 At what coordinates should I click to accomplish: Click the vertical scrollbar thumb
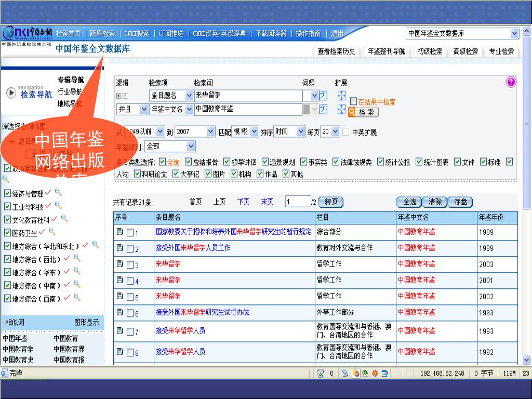526,123
